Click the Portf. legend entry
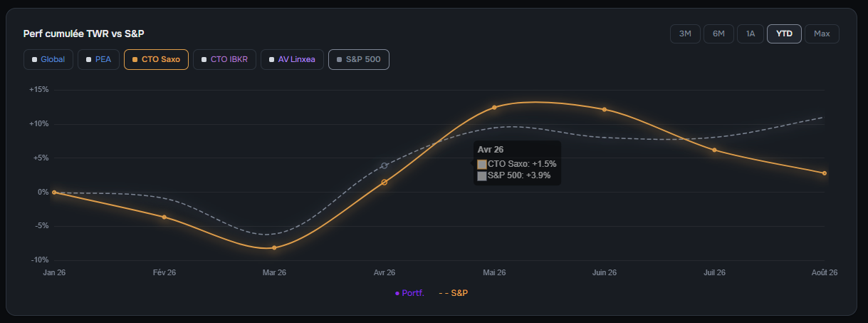The height and width of the screenshot is (323, 868). [x=409, y=293]
